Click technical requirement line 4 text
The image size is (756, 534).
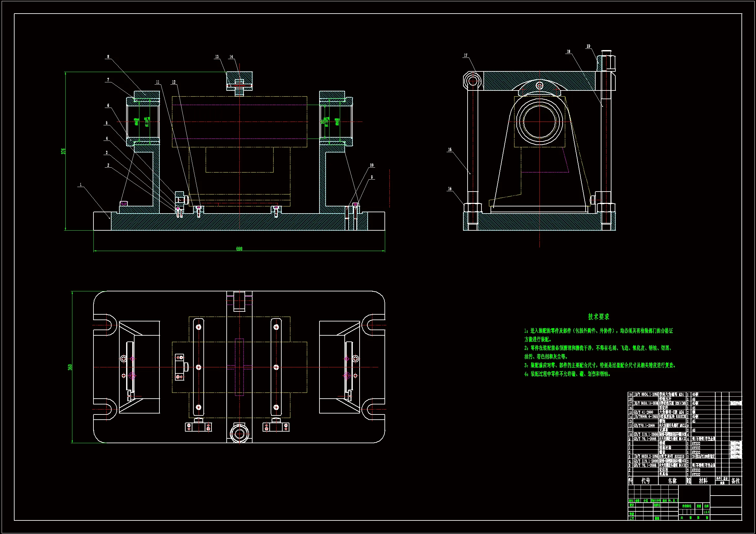568,374
